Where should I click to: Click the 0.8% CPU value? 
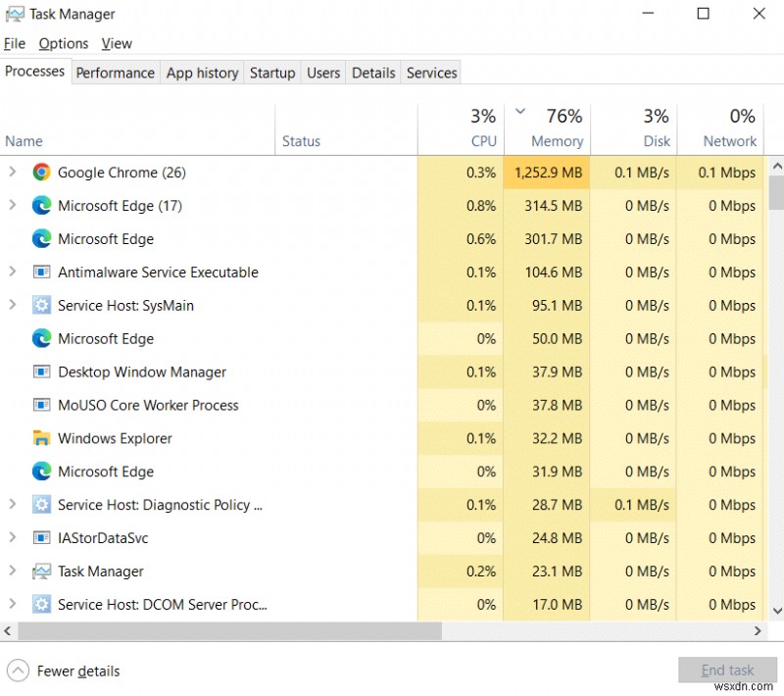(x=481, y=206)
